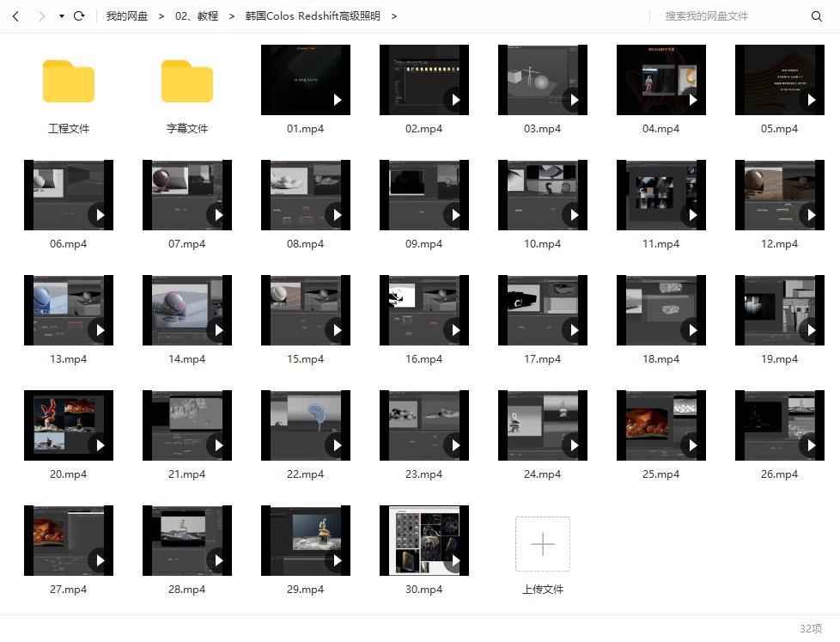
Task: Expand chevron after 我的网盘 breadcrumb
Action: coord(161,16)
